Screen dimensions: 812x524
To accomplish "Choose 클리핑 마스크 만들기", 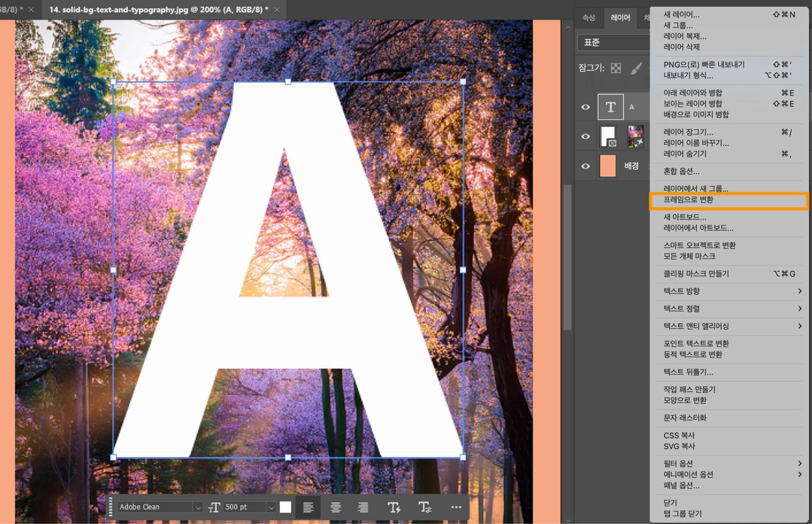I will 730,274.
